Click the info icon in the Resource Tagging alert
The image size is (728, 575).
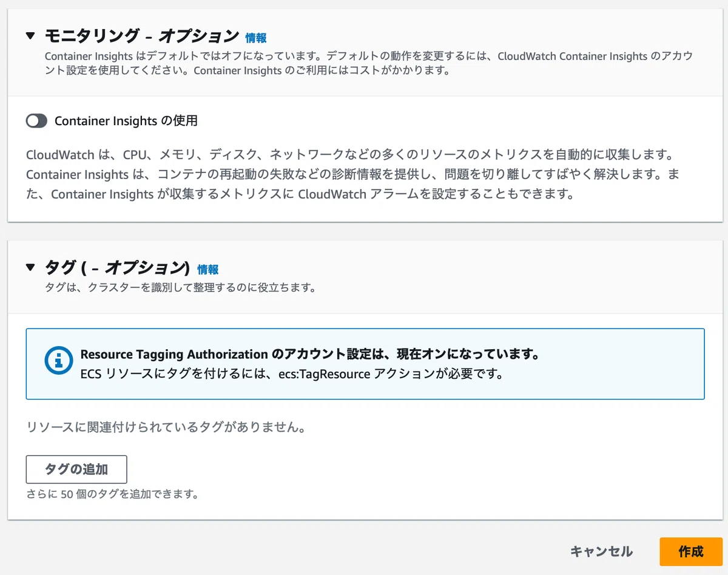(59, 361)
